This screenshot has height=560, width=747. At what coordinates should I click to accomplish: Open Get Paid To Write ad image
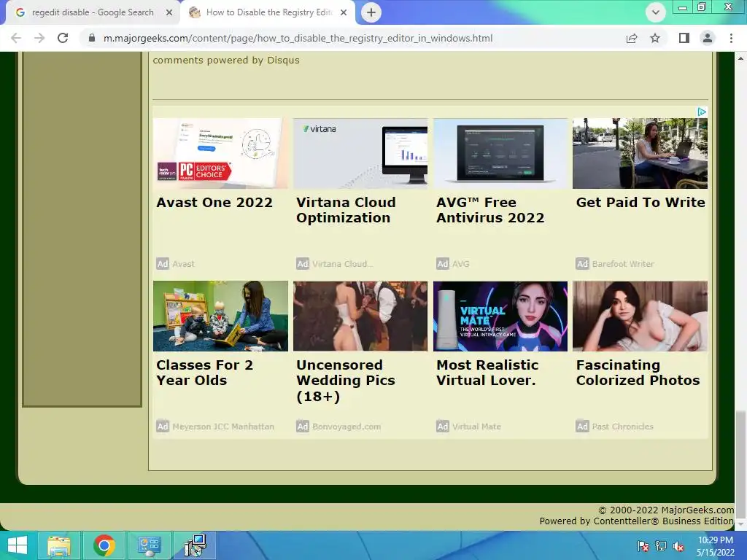[x=640, y=153]
